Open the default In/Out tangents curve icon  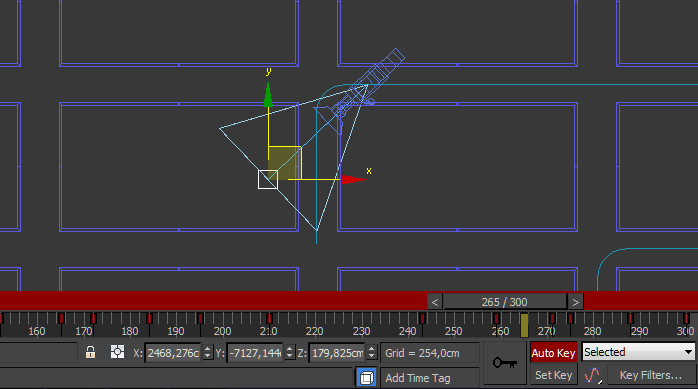tap(592, 375)
